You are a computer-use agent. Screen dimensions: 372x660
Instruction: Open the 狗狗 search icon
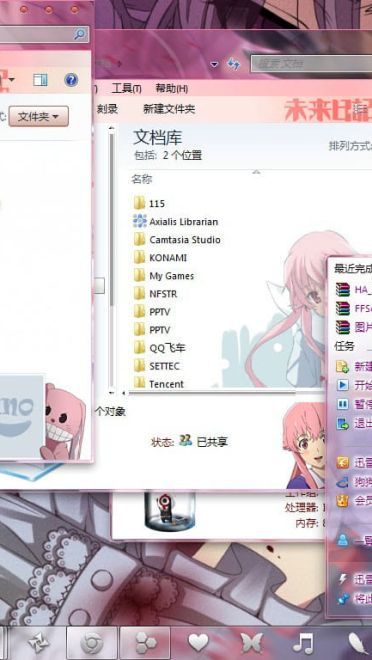tap(343, 482)
